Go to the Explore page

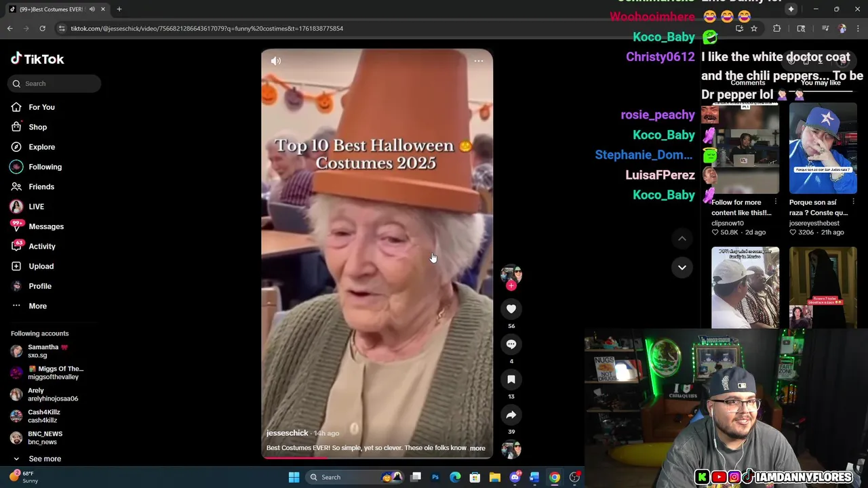pos(33,147)
